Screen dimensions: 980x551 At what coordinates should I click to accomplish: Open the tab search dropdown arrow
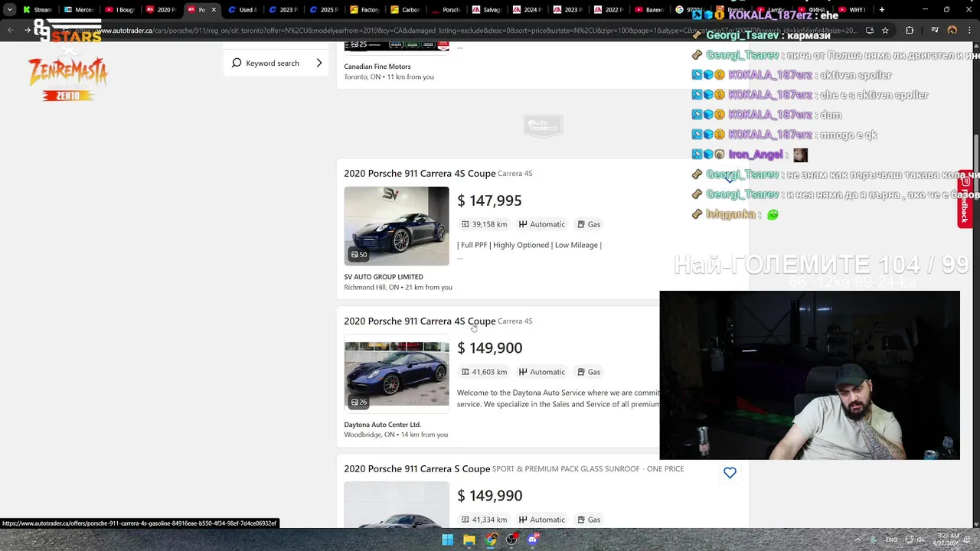[9, 10]
